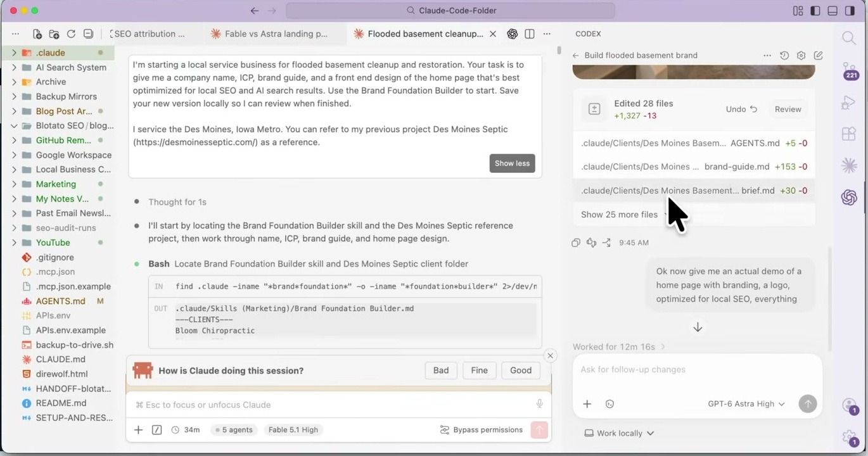Rate the session as Good

point(521,370)
